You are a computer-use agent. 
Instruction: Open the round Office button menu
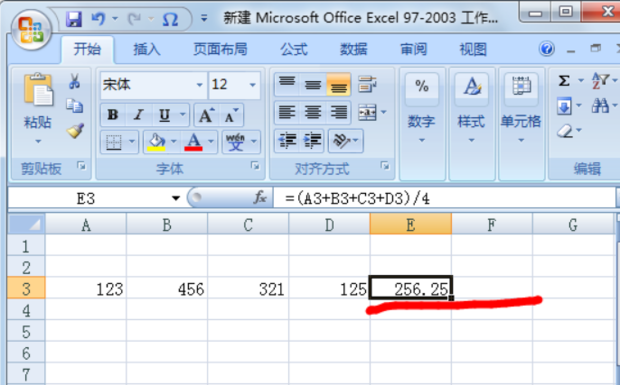click(31, 30)
